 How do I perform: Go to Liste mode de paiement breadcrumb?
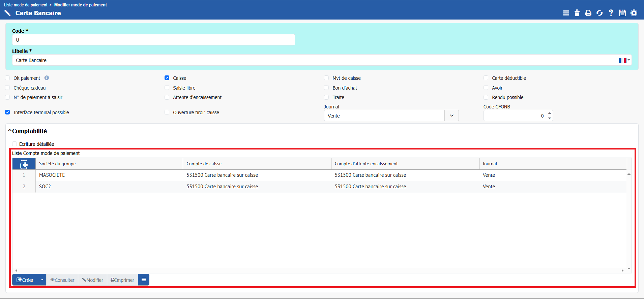pyautogui.click(x=26, y=5)
